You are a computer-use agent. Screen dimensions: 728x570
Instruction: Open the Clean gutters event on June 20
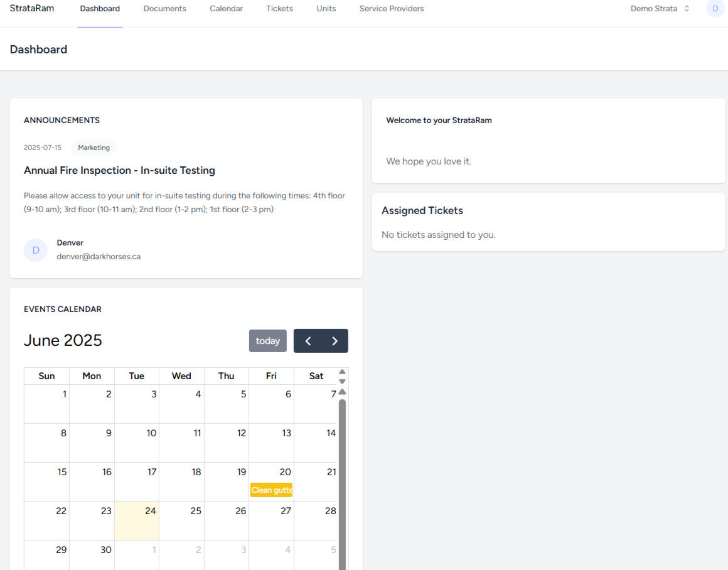(271, 490)
